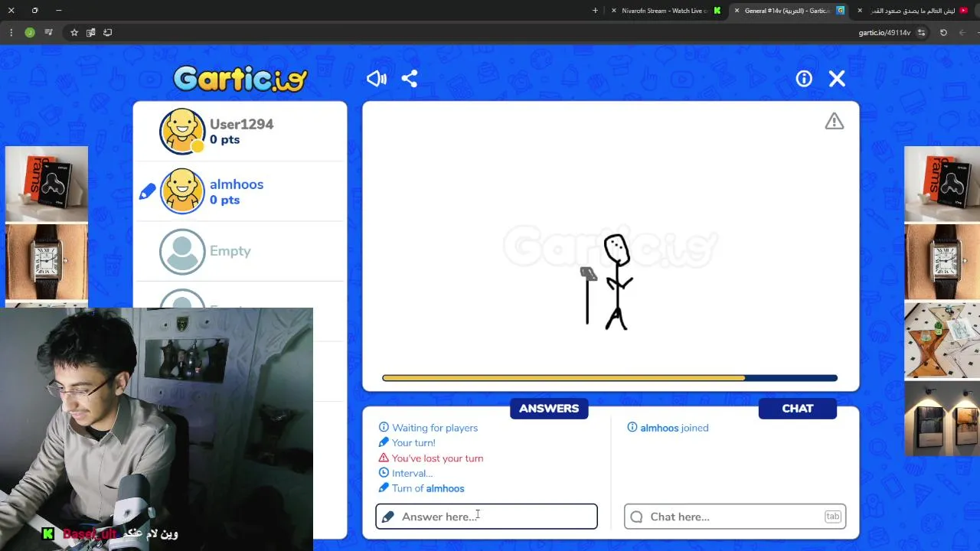The height and width of the screenshot is (551, 980).
Task: Open the ANSWERS tab
Action: click(x=549, y=409)
